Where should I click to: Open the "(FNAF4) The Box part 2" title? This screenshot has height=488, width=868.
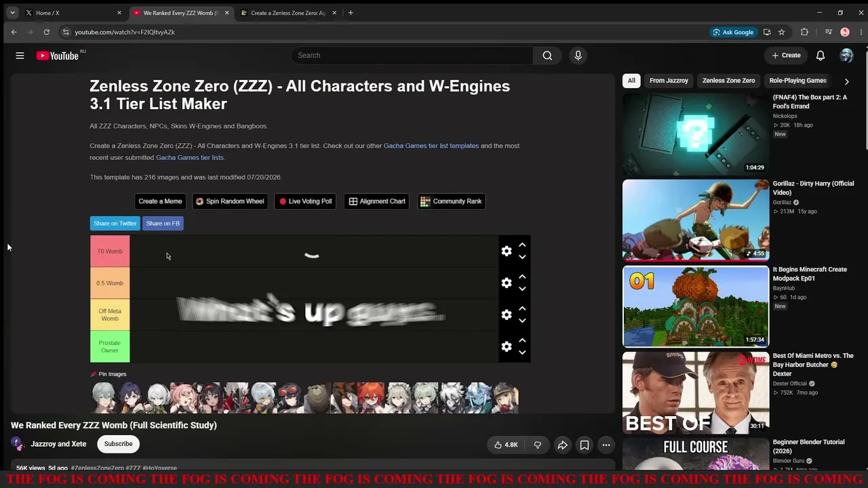[810, 102]
